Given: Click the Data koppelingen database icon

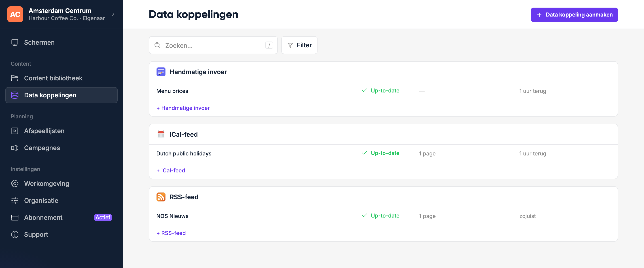Looking at the screenshot, I should [x=15, y=95].
